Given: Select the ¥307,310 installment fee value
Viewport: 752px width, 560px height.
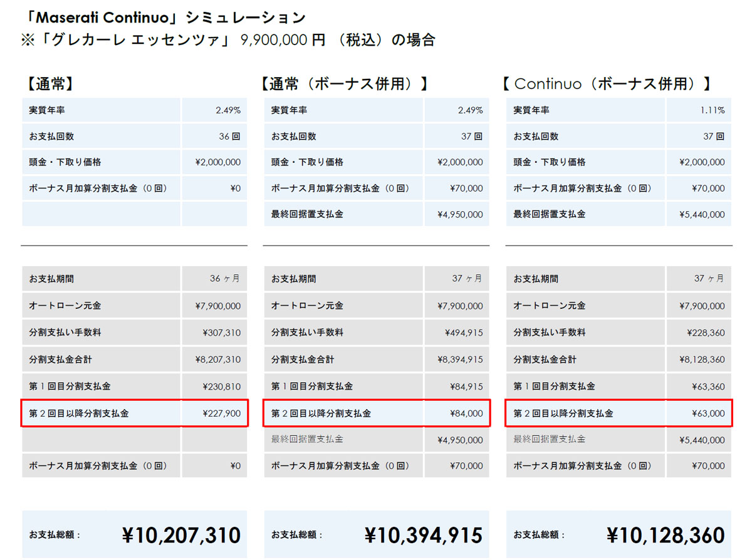Looking at the screenshot, I should pyautogui.click(x=217, y=333).
